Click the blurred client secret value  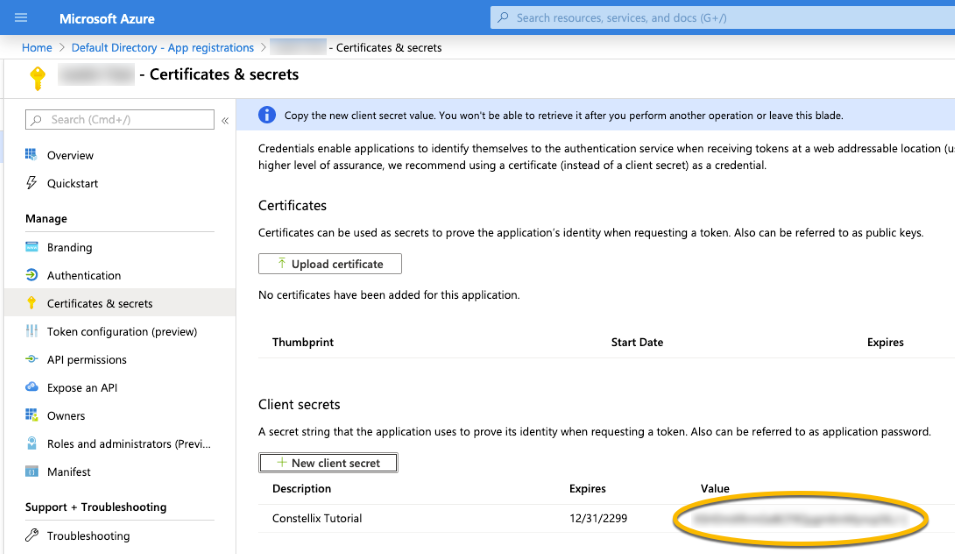[x=801, y=519]
